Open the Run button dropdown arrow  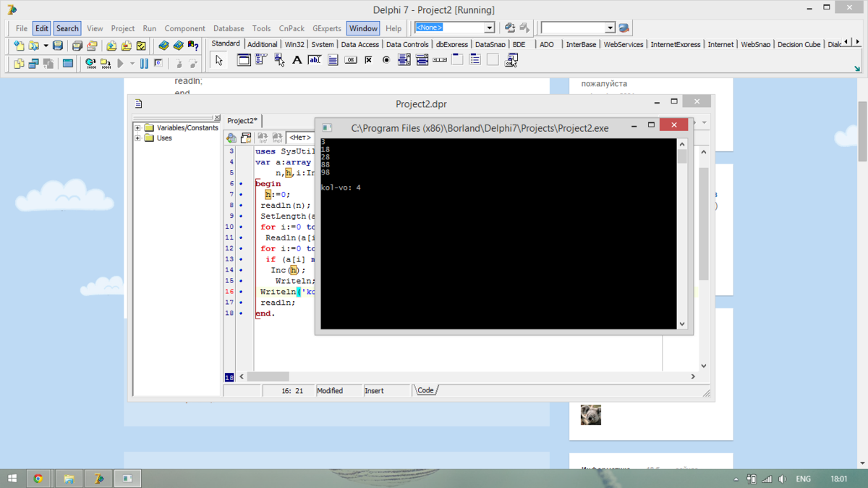pos(132,64)
